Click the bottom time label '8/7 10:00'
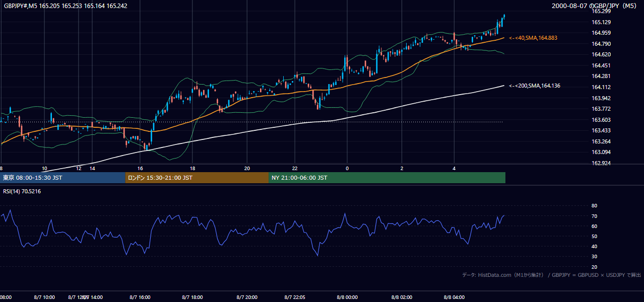This screenshot has height=302, width=644. pos(44,297)
